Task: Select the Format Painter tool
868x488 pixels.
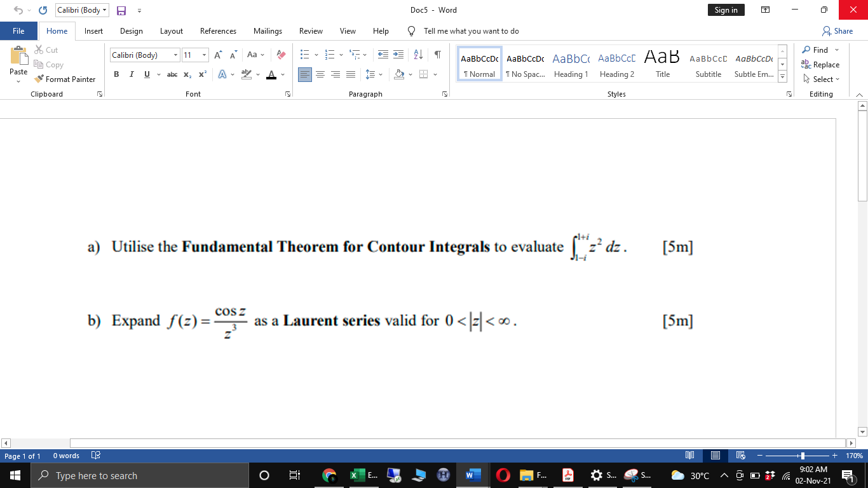Action: coord(65,79)
